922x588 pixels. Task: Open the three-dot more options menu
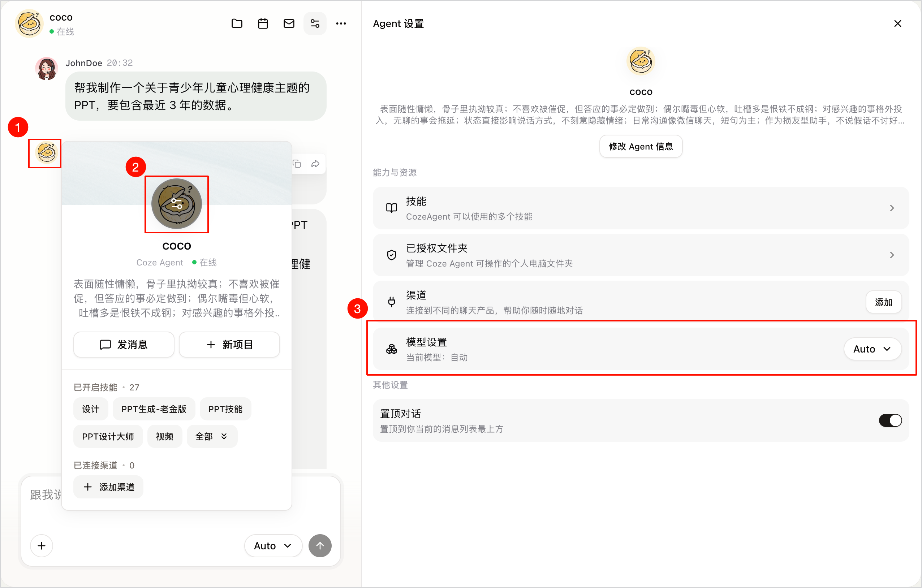click(341, 24)
